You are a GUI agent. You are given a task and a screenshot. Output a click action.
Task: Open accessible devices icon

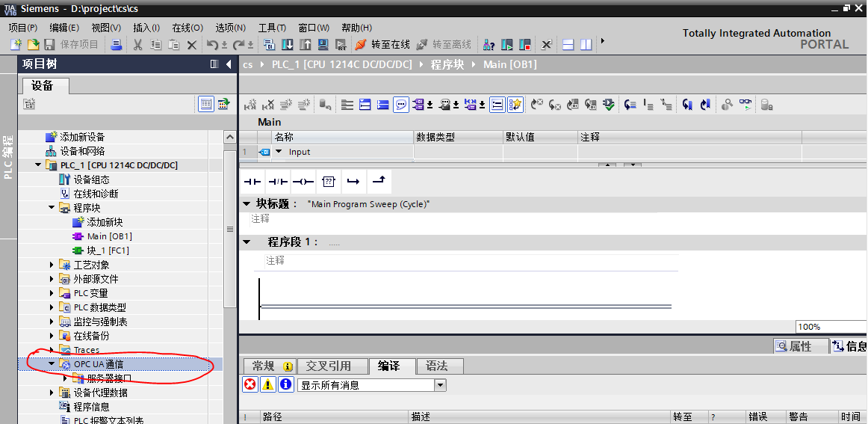489,45
